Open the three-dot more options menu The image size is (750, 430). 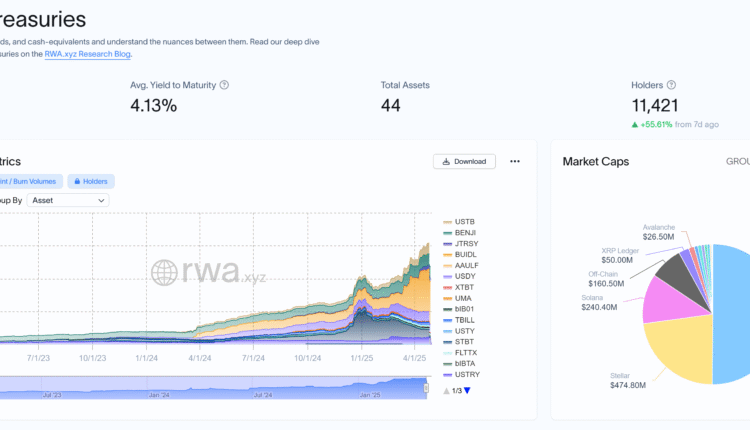point(515,161)
